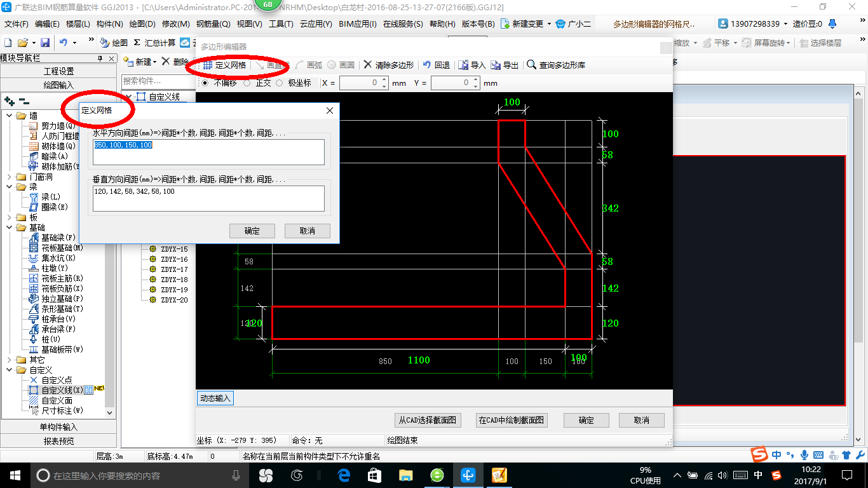Click 取消 in polygon editor bottom

[641, 420]
